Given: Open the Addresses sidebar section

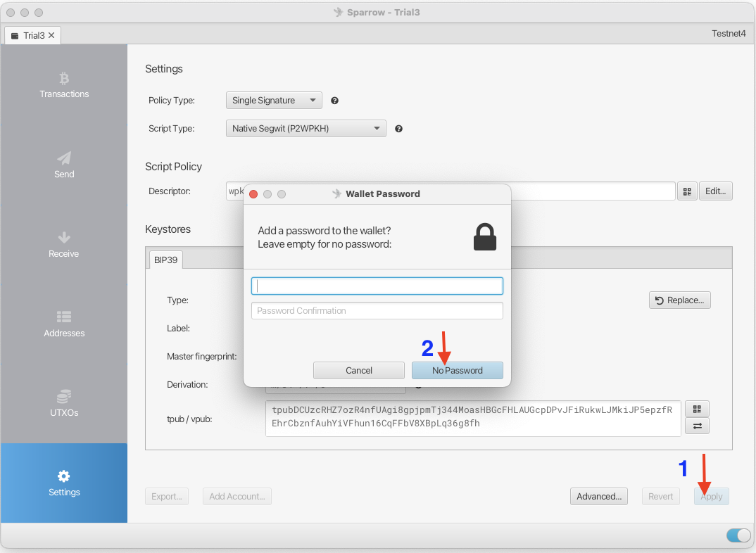Looking at the screenshot, I should [x=64, y=324].
